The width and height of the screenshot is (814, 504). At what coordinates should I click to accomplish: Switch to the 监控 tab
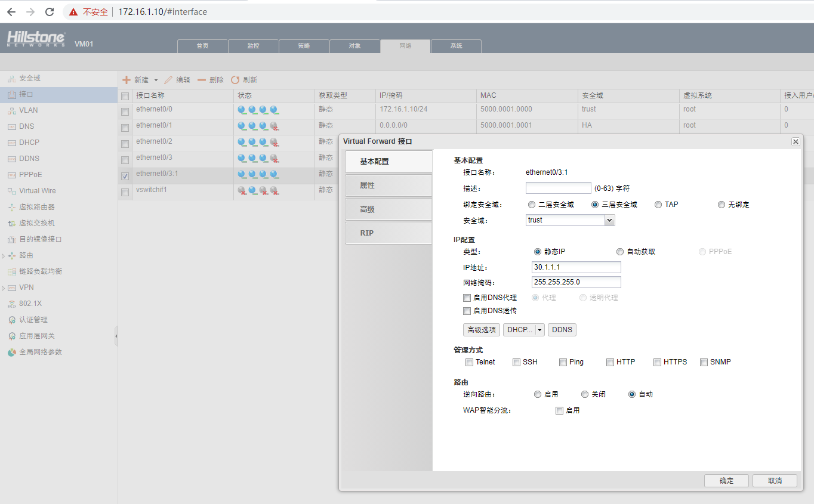(x=254, y=46)
